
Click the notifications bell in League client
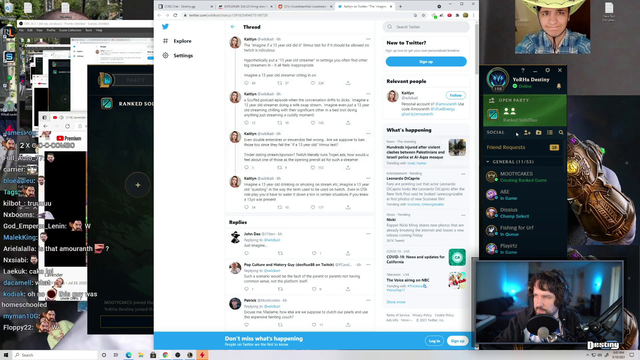[x=559, y=87]
